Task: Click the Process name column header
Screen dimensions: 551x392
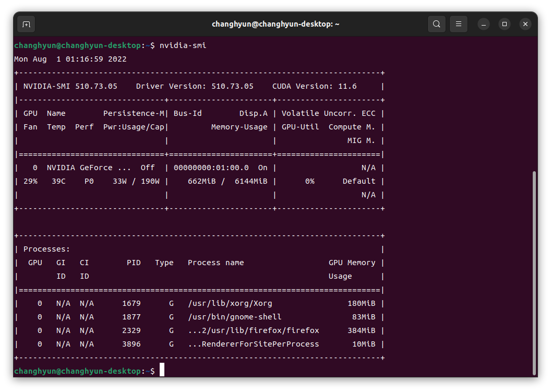Action: click(x=216, y=263)
